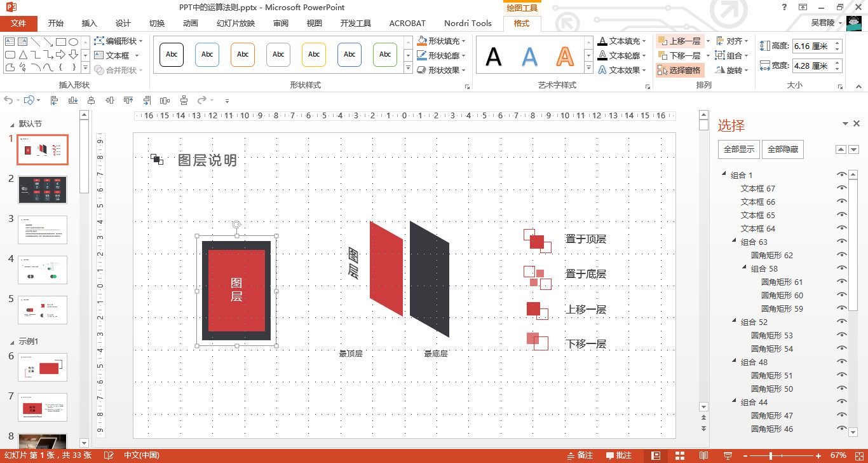
Task: Click the 选择窗格 selection pane button
Action: (680, 70)
